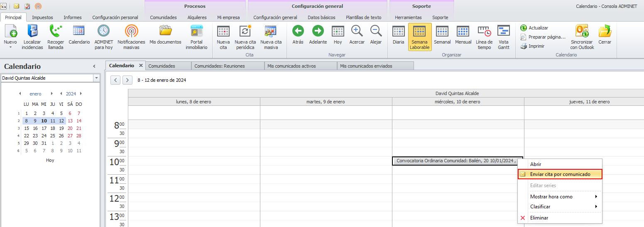Viewport: 644px width, 227px height.
Task: Expand the David Quintas Alcalde dropdown
Action: coord(96,78)
